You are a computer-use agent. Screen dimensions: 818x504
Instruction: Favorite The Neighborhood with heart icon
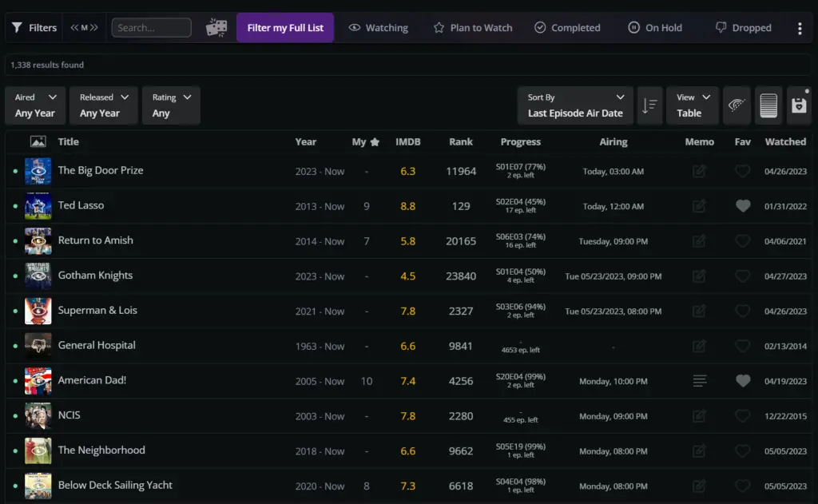click(x=742, y=450)
